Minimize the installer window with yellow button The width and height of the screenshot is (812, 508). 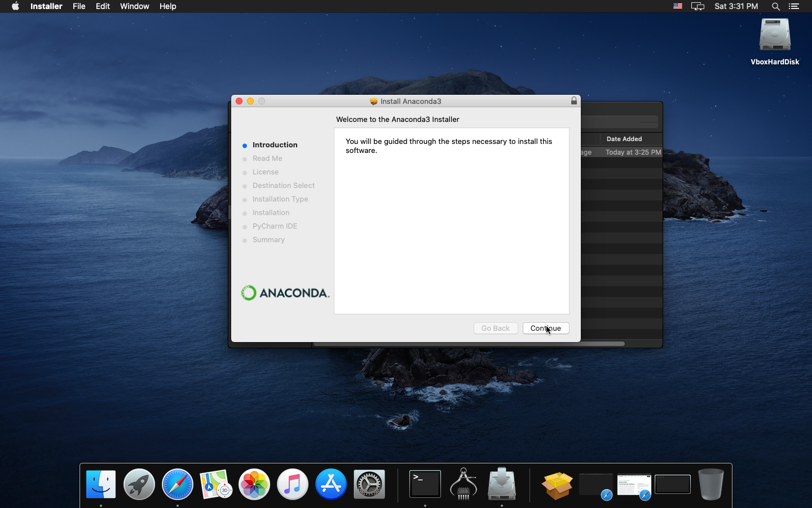pyautogui.click(x=250, y=101)
